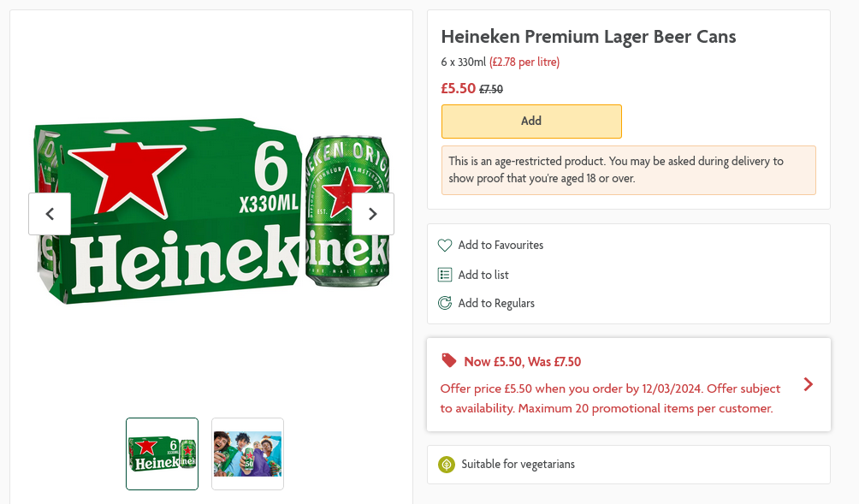Click the Now £5.50, Was £7.50 offer text
Image resolution: width=859 pixels, height=504 pixels.
(x=522, y=361)
